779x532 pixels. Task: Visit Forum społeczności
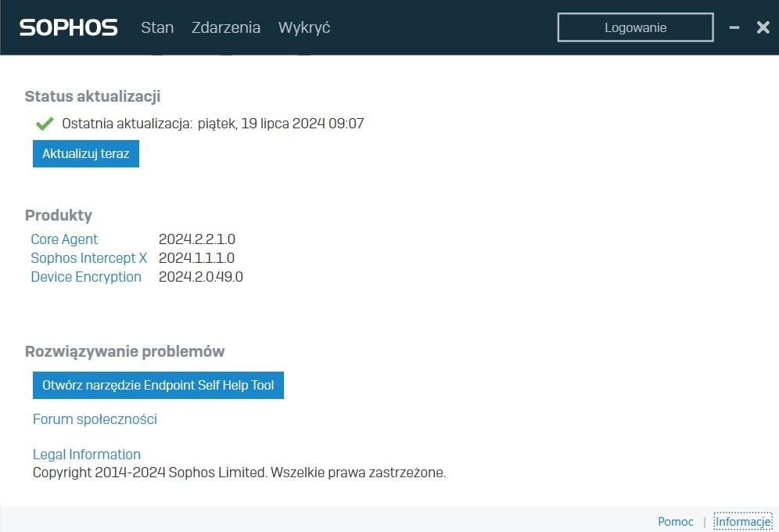(x=94, y=419)
